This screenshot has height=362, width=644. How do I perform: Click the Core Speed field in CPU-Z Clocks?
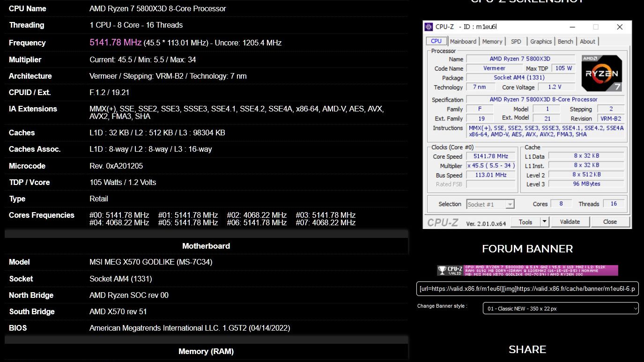491,156
